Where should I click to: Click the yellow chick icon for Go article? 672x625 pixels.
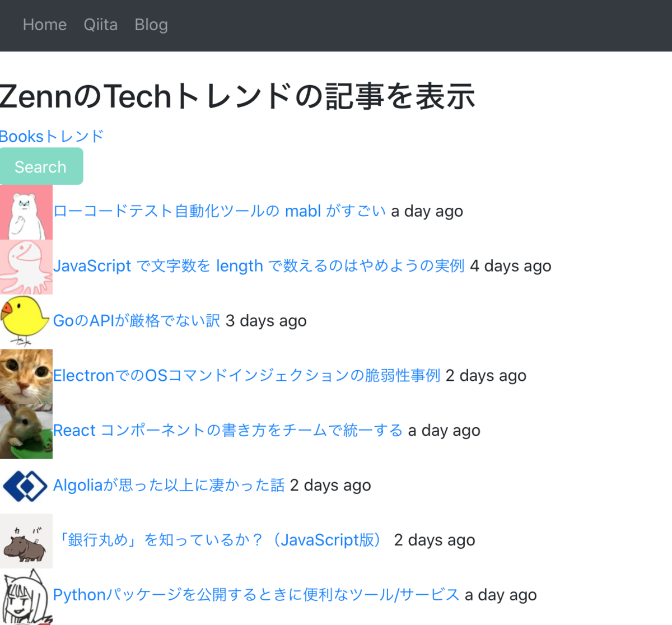pos(26,321)
